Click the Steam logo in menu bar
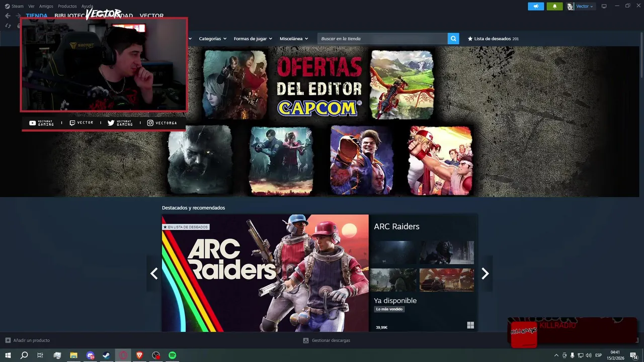This screenshot has height=362, width=644. click(x=7, y=6)
